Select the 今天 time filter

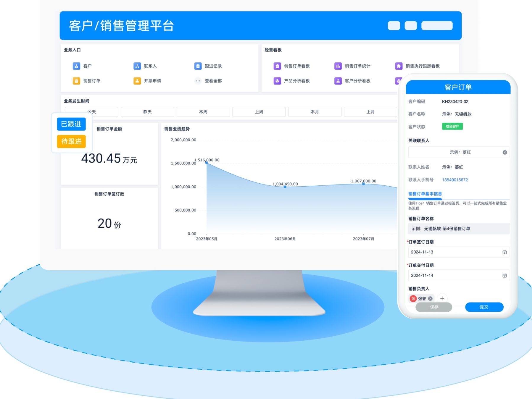point(91,112)
